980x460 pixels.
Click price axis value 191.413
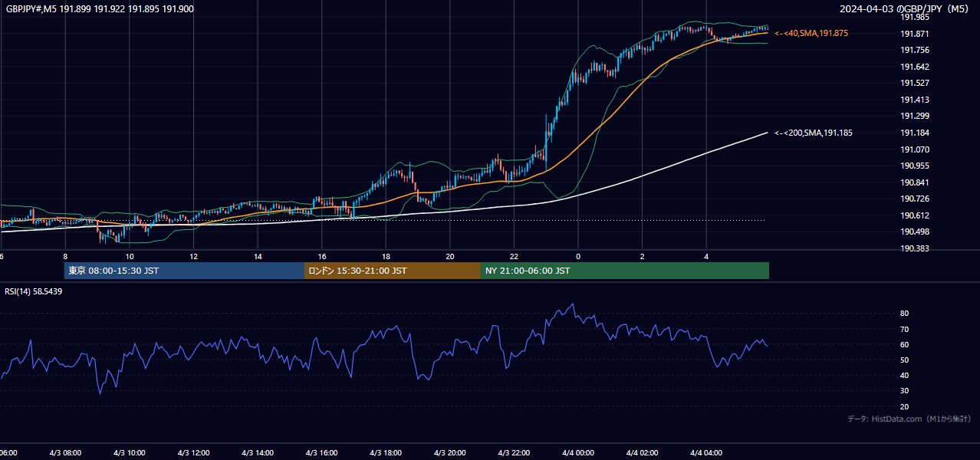coord(914,100)
